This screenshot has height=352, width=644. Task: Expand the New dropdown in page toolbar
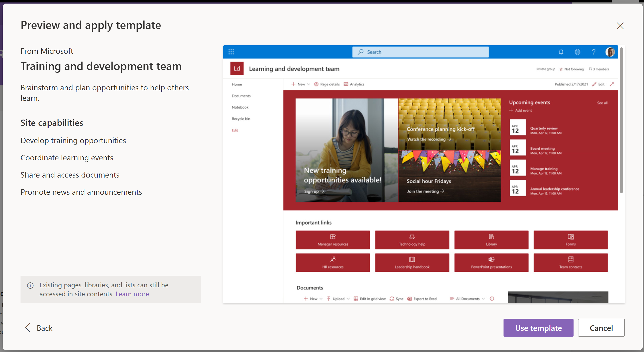301,84
